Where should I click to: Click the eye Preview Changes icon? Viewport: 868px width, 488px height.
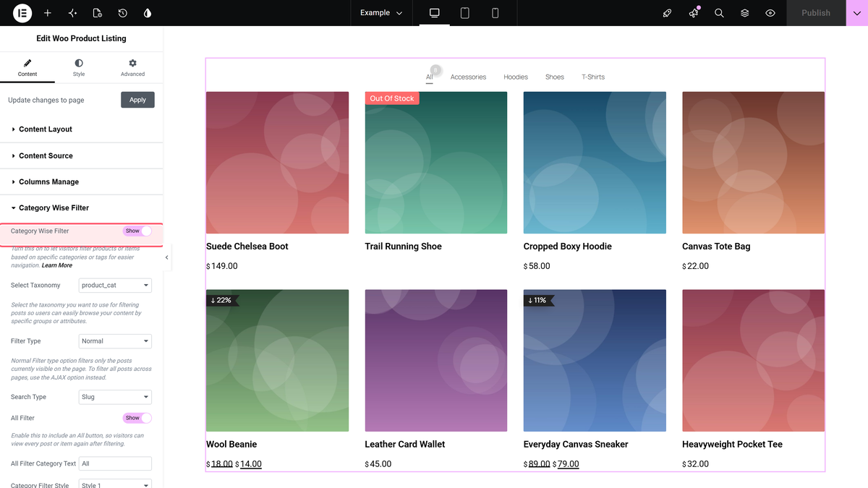(x=770, y=13)
